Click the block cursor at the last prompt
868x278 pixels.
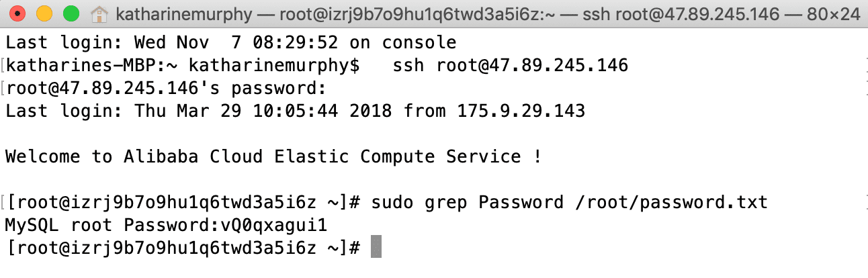[x=376, y=246]
